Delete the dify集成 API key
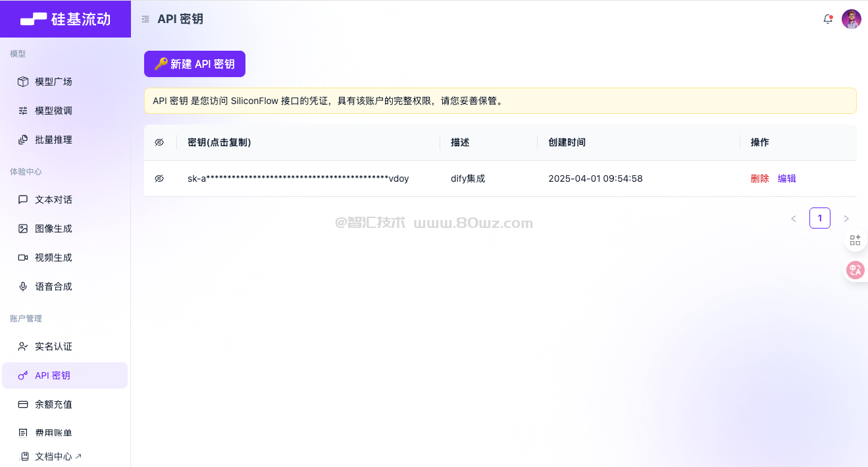The width and height of the screenshot is (868, 467). [x=759, y=179]
